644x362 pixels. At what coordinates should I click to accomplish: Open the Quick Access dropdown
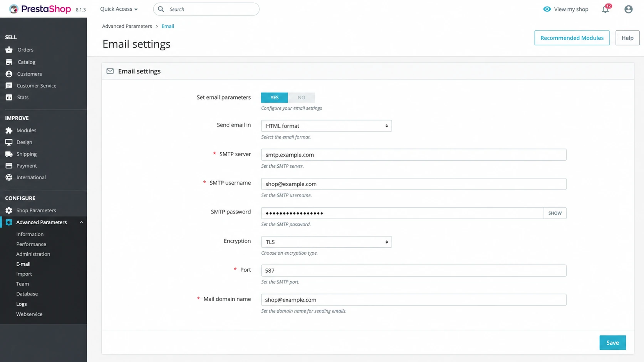click(x=119, y=9)
